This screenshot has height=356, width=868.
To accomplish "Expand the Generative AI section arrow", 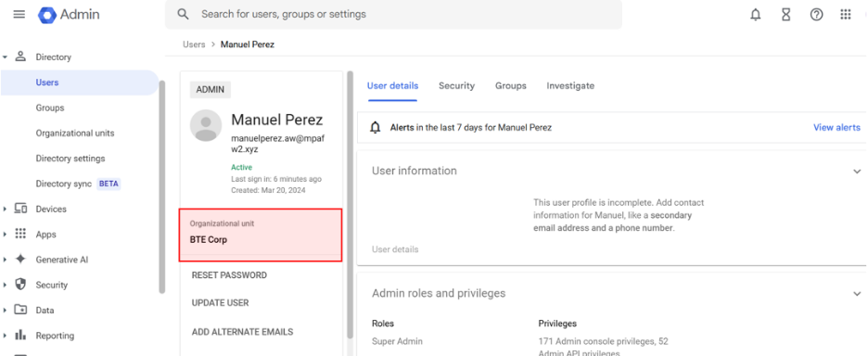I will 5,259.
